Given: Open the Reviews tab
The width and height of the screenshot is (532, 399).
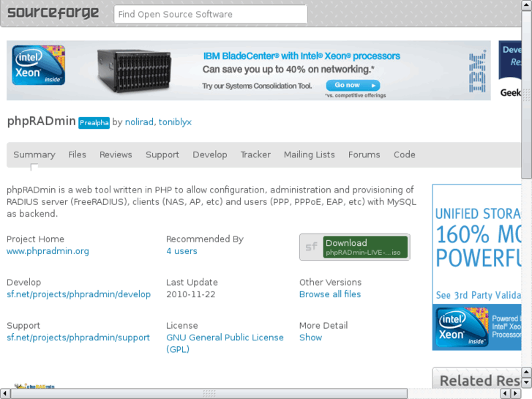Looking at the screenshot, I should point(116,154).
